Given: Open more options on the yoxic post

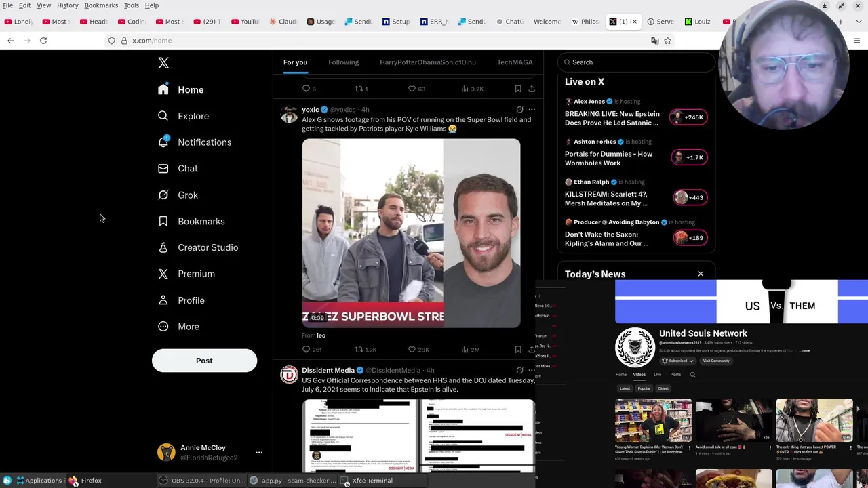Looking at the screenshot, I should [532, 109].
